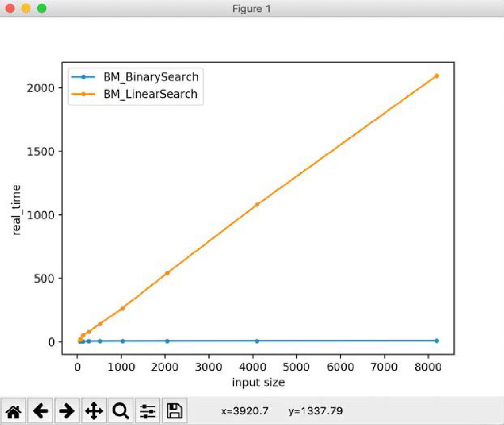The height and width of the screenshot is (425, 504).
Task: Go back to previous view
Action: 41,411
